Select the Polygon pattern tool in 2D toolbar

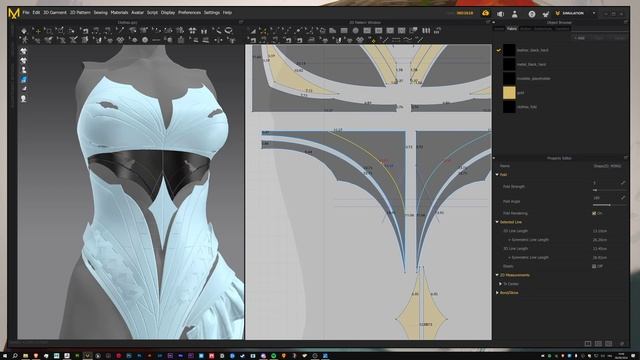(333, 31)
